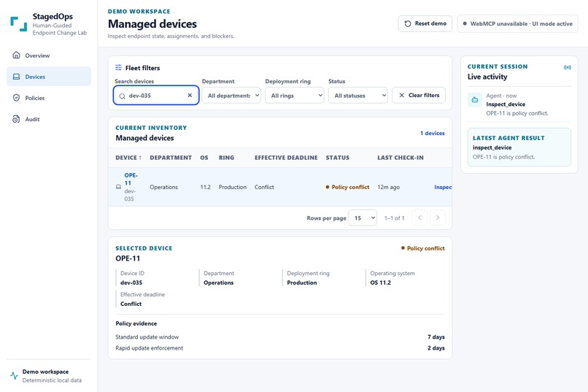Click the Reset demo button
Viewport: 588px width, 392px height.
[425, 23]
